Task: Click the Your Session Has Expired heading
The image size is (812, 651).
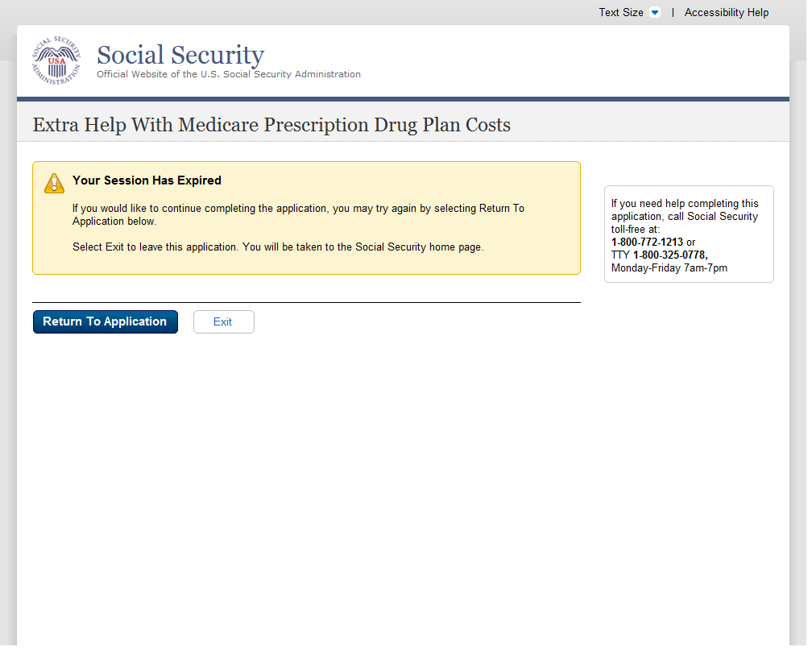Action: (147, 180)
